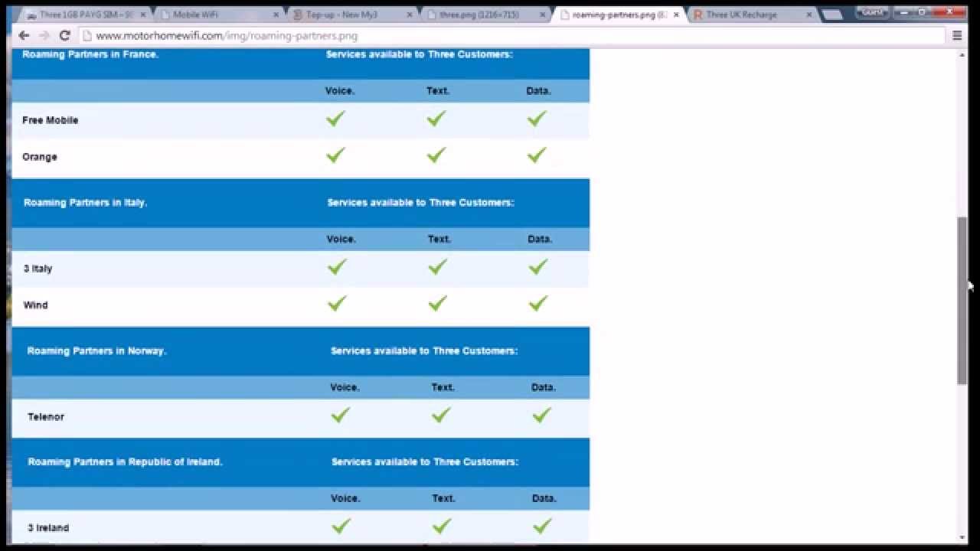Click the address bar URL field

pos(511,35)
